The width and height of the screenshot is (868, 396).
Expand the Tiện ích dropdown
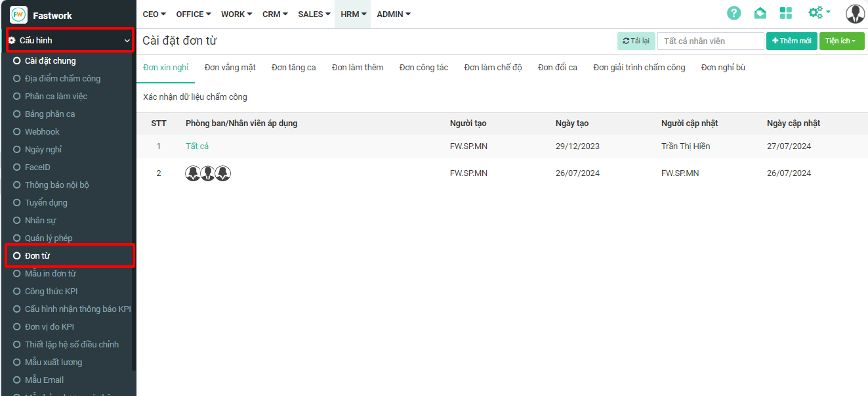tap(841, 41)
